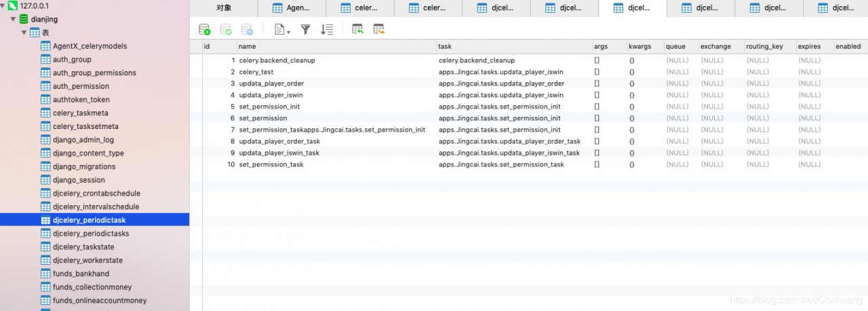Click table icon beside auth_group_permissions
868x311 pixels.
(45, 73)
